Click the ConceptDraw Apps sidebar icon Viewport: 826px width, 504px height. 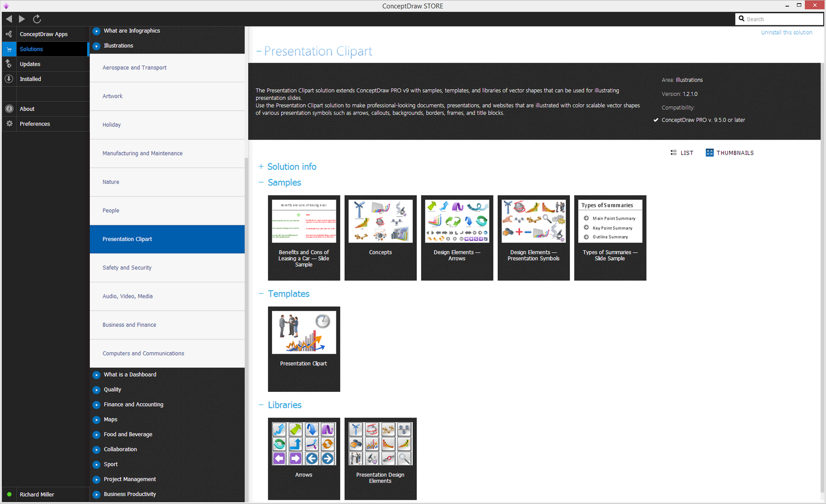tap(9, 34)
